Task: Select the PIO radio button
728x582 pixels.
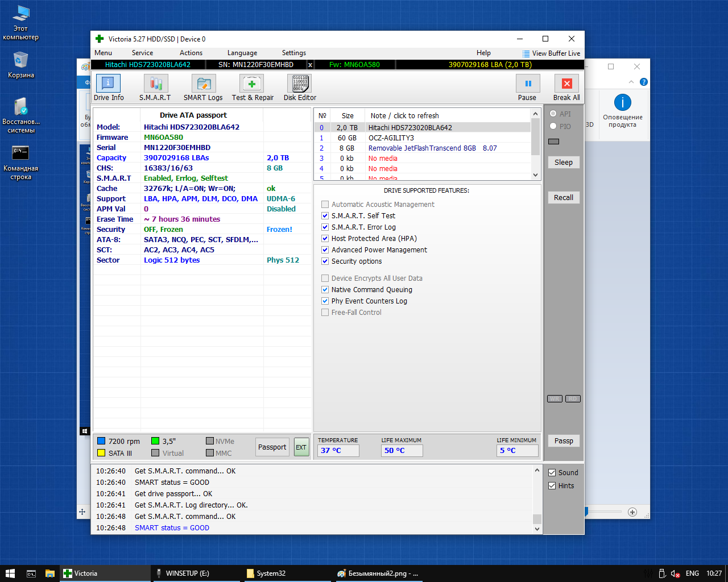Action: point(553,126)
